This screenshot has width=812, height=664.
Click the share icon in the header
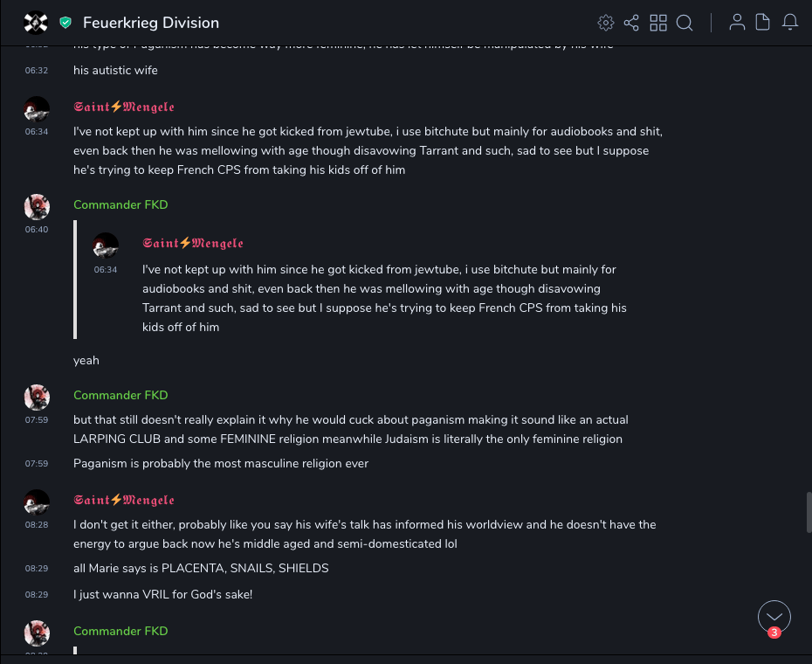coord(631,23)
